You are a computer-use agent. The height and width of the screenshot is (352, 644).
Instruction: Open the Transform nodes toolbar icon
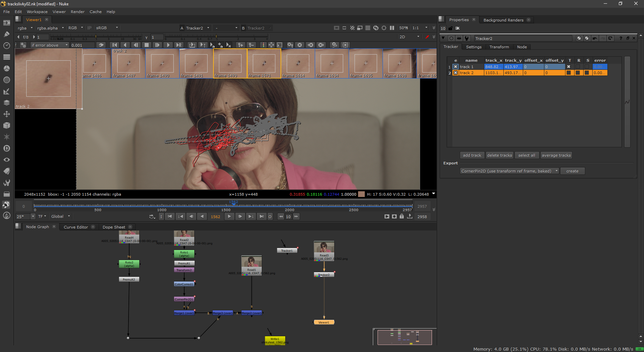pyautogui.click(x=6, y=114)
